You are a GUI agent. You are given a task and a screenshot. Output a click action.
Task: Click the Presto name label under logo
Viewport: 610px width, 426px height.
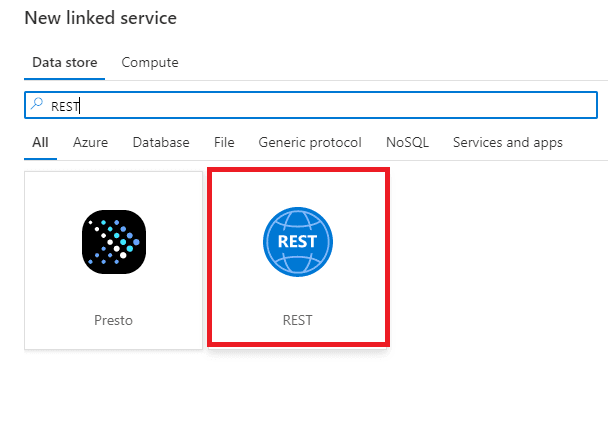pos(113,321)
